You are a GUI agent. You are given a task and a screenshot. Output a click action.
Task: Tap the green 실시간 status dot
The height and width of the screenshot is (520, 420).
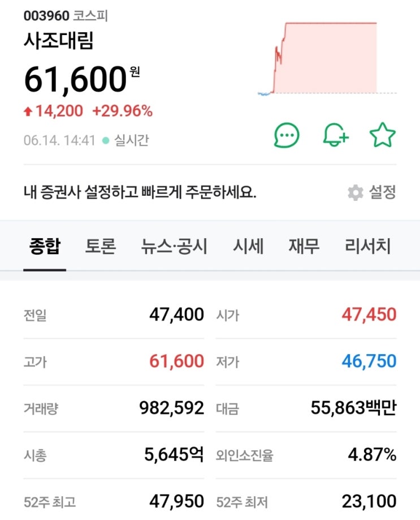(x=106, y=141)
